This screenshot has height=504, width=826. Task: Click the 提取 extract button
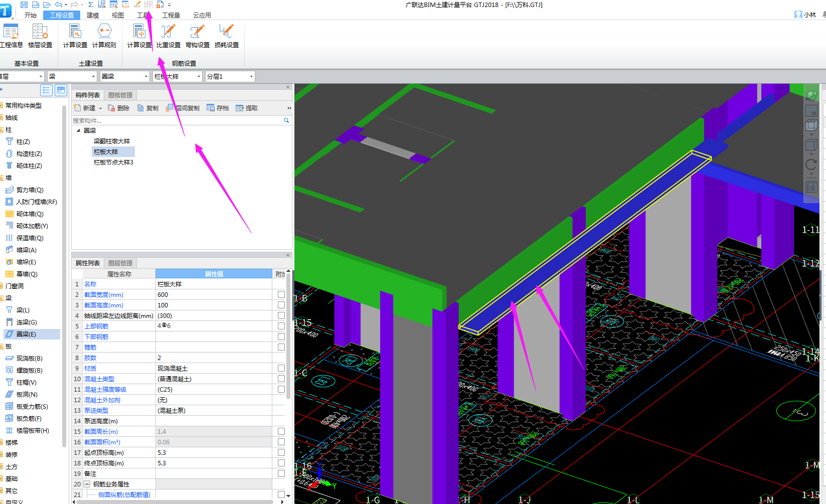point(247,108)
